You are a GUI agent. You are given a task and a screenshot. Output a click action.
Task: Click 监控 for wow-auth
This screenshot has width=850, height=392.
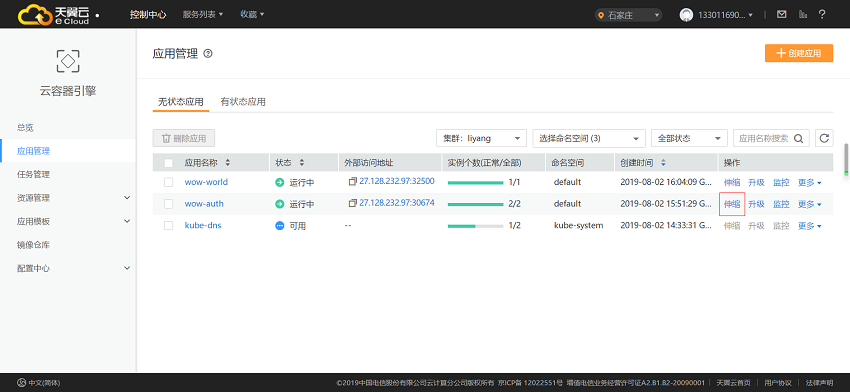click(781, 204)
